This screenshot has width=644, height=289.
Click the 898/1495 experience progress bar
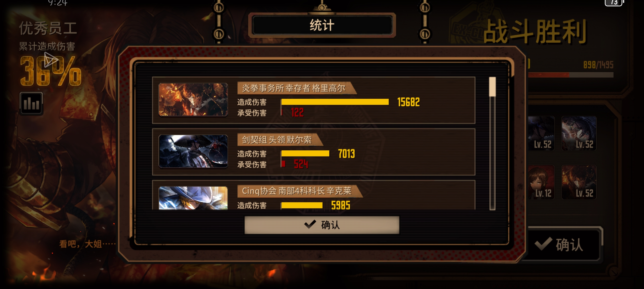[571, 75]
